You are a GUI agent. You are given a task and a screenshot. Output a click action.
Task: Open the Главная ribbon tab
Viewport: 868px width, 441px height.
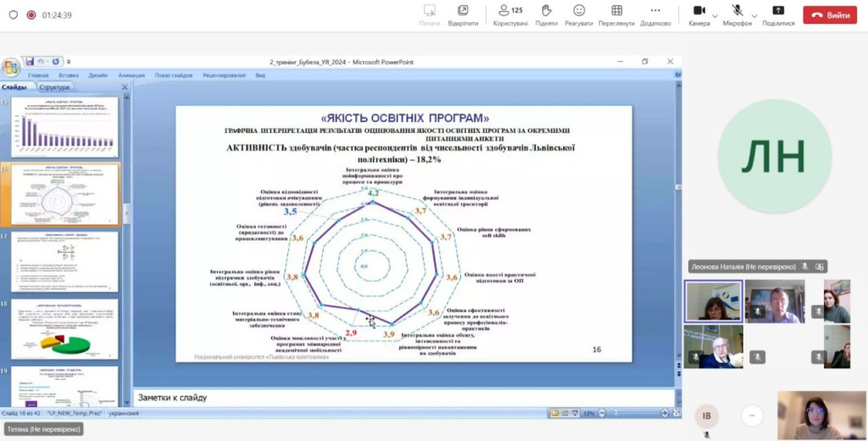[x=38, y=75]
